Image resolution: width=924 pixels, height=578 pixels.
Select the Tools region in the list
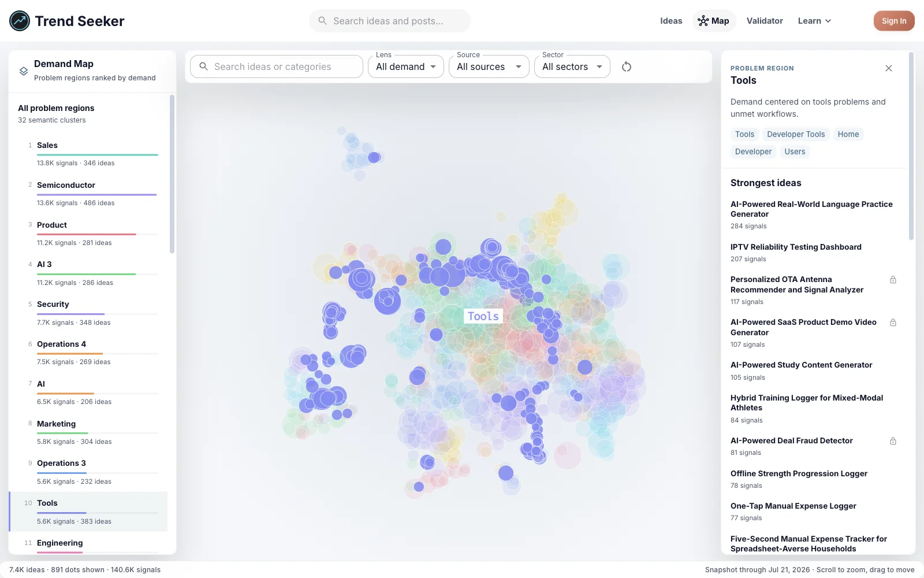tap(88, 512)
